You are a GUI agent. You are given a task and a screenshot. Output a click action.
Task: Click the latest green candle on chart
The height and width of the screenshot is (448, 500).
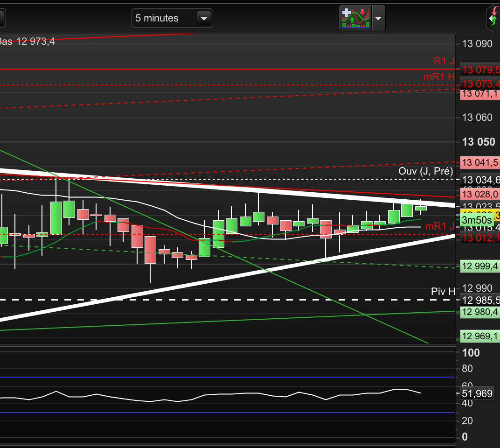[x=421, y=208]
